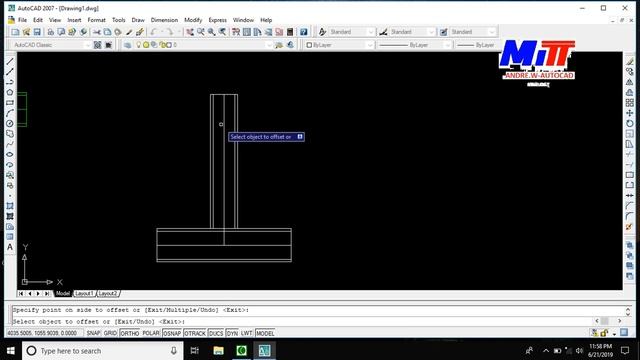The image size is (640, 360).
Task: Click the Windows Start button
Action: (x=11, y=351)
